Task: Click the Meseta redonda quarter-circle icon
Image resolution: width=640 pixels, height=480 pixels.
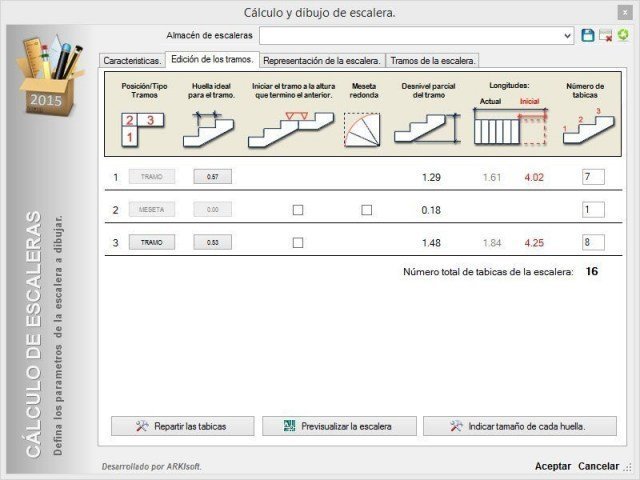Action: pyautogui.click(x=362, y=129)
